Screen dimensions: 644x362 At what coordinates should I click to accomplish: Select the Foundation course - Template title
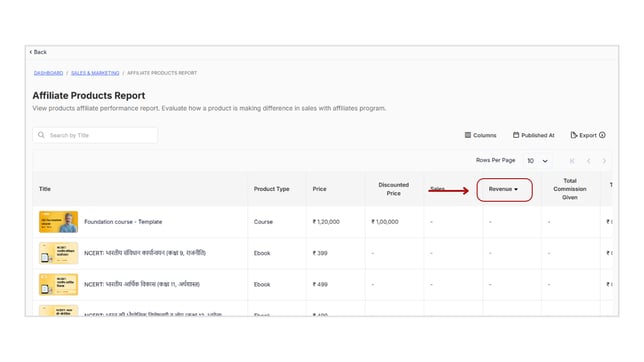click(123, 222)
